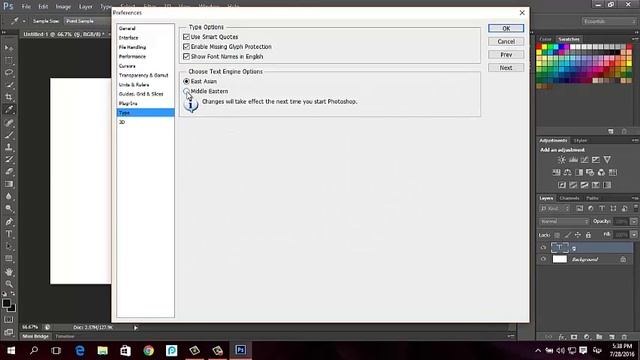Open the Sample Size dropdown in options bar
The height and width of the screenshot is (360, 640).
86,21
